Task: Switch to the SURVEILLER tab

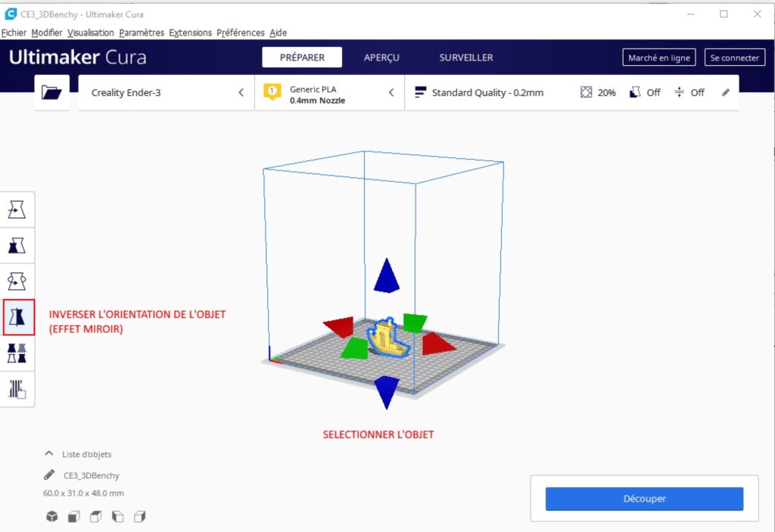Action: pos(466,58)
